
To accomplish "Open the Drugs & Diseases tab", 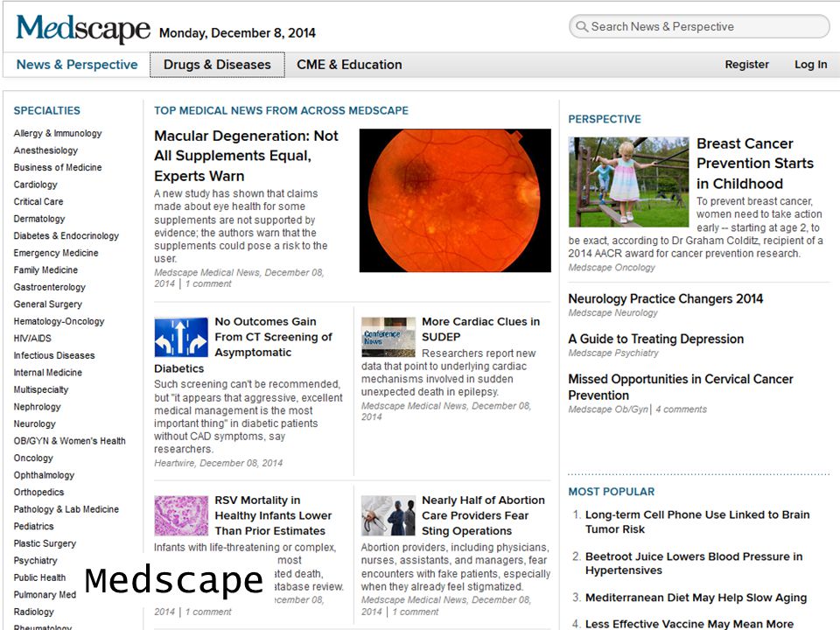I will (x=217, y=64).
